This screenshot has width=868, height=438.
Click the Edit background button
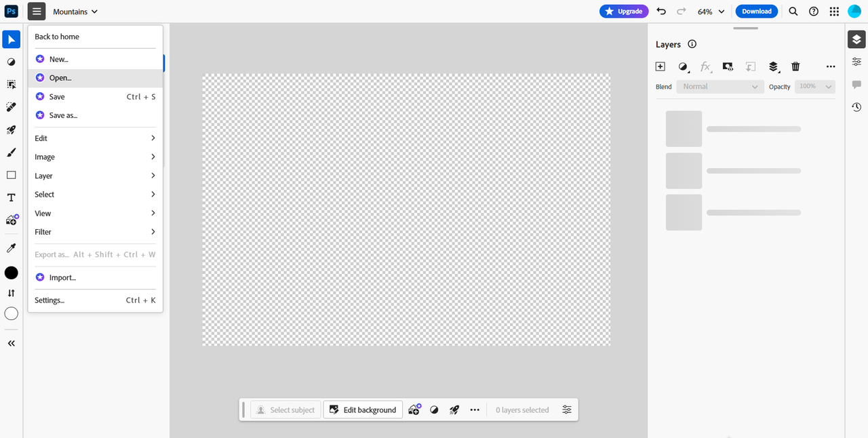click(x=363, y=410)
